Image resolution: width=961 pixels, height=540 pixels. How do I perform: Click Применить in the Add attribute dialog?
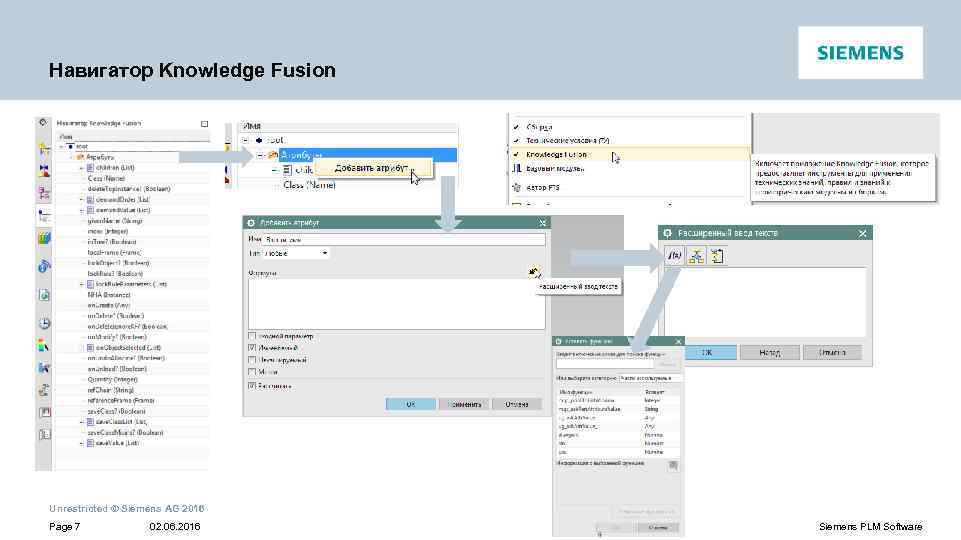pos(464,404)
